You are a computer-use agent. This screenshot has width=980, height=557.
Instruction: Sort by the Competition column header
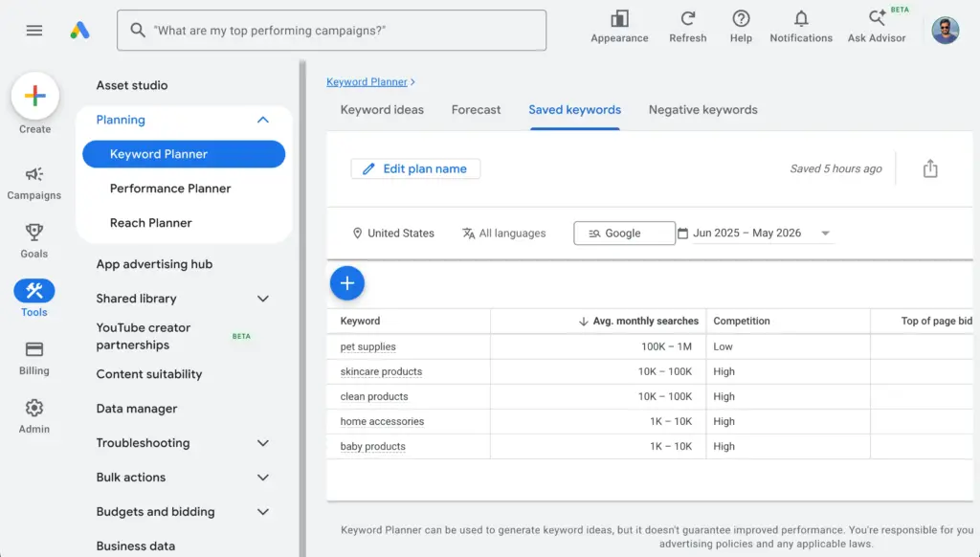[742, 321]
